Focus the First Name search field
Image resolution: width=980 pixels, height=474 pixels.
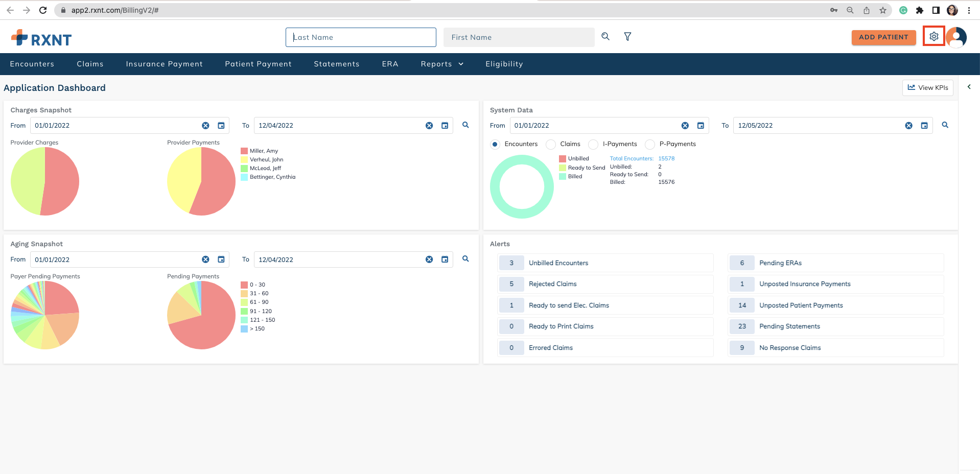click(x=519, y=37)
